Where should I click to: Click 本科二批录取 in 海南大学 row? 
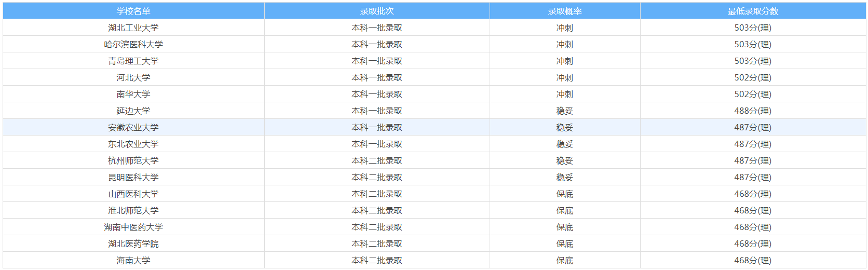click(377, 260)
